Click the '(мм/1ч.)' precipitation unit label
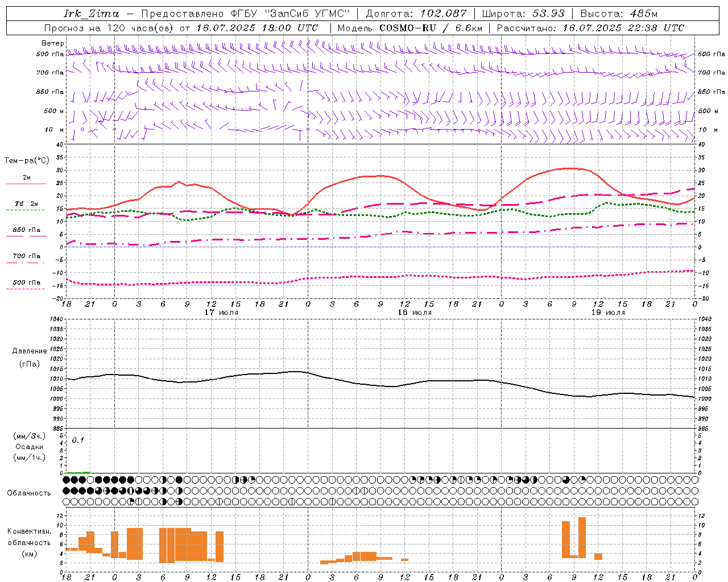 (x=30, y=458)
